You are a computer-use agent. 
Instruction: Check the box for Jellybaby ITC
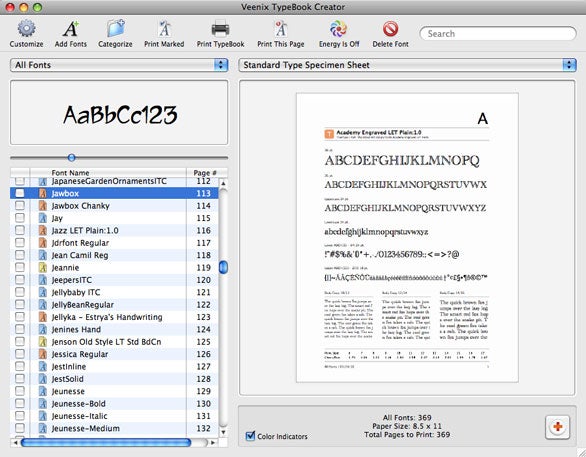[19, 292]
